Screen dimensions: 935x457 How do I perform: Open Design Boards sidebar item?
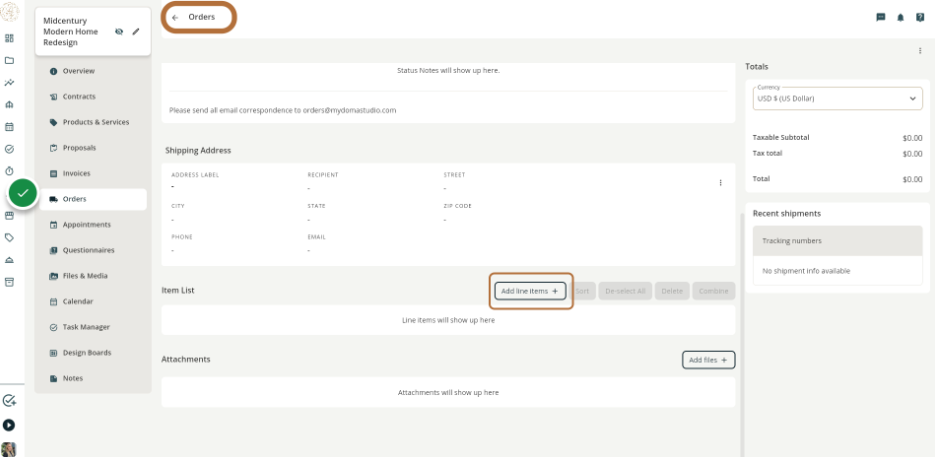pyautogui.click(x=93, y=353)
